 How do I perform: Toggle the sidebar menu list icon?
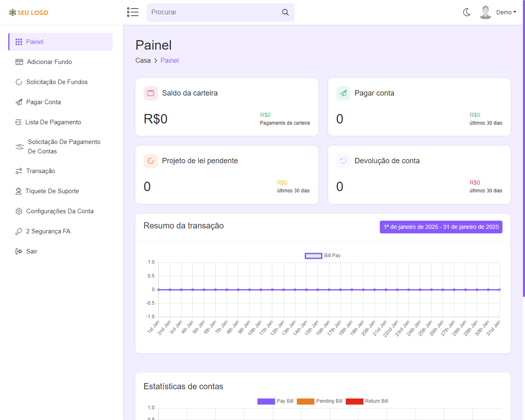tap(132, 12)
